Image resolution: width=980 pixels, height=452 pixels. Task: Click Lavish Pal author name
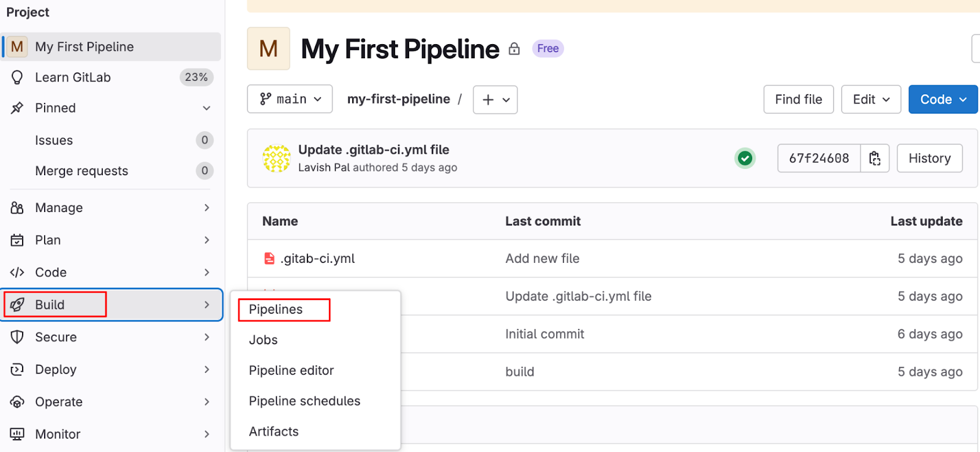(324, 167)
